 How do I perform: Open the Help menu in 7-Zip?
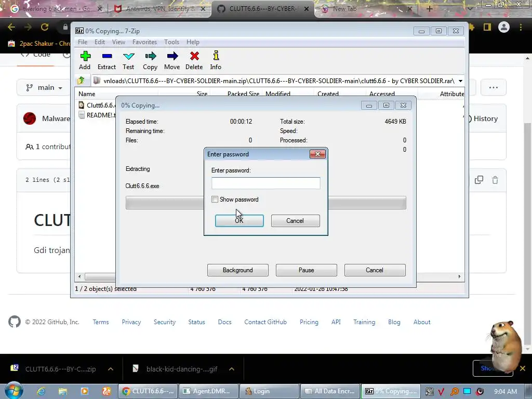tap(193, 42)
